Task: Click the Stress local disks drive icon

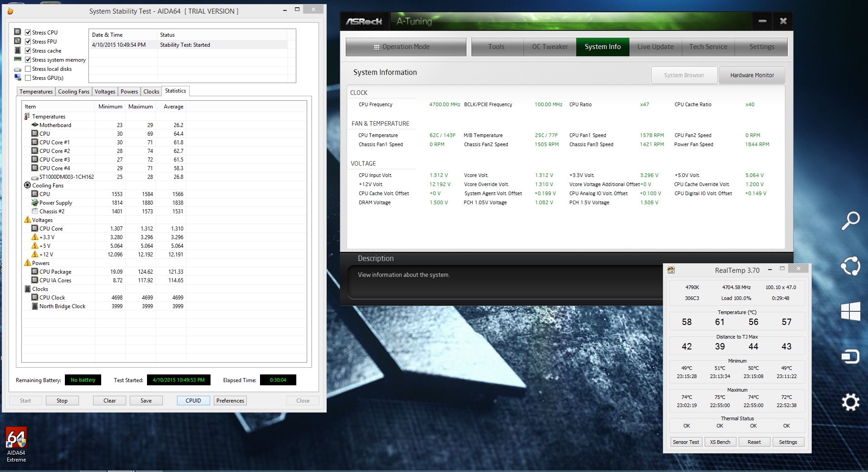Action: 18,69
